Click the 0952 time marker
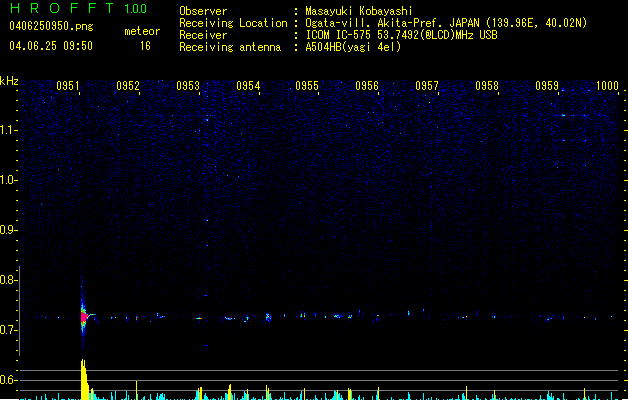The width and height of the screenshot is (629, 400). pos(128,86)
